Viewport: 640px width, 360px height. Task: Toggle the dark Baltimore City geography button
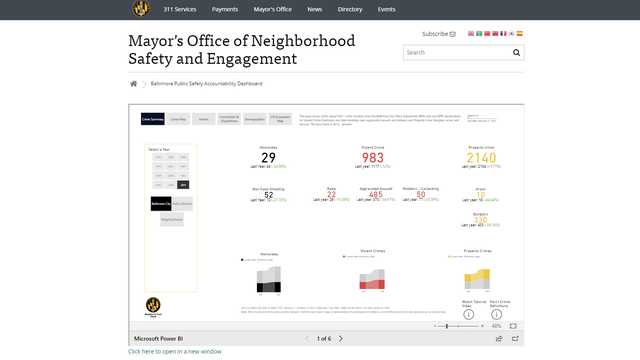(x=161, y=204)
